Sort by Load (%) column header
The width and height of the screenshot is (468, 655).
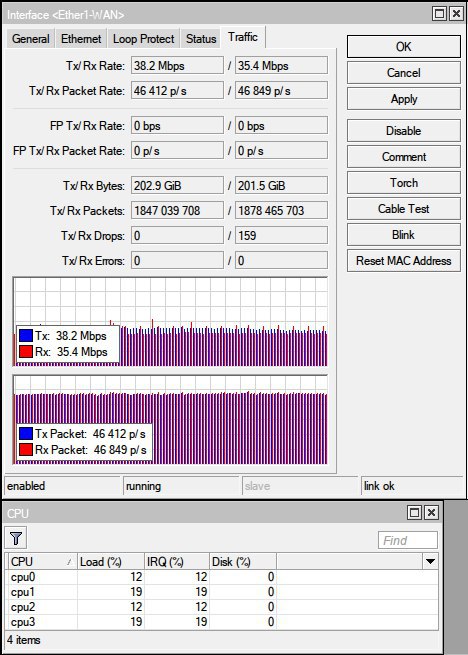click(x=111, y=561)
